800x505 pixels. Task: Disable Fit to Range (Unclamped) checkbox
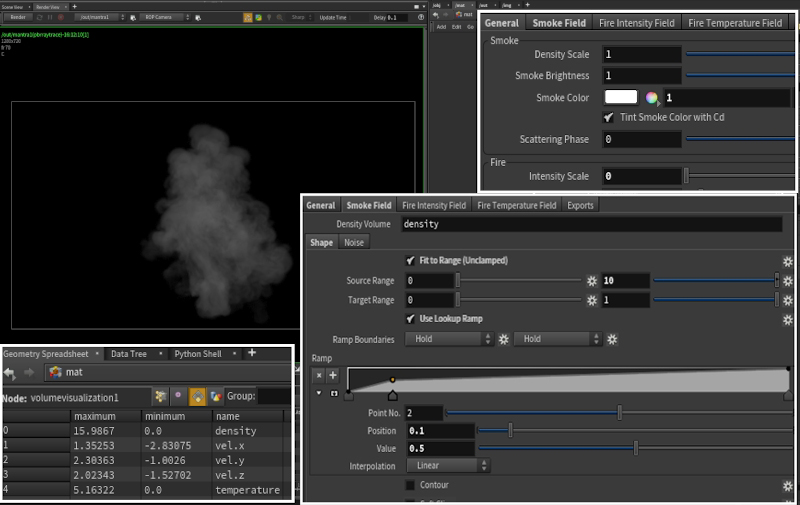pos(410,260)
